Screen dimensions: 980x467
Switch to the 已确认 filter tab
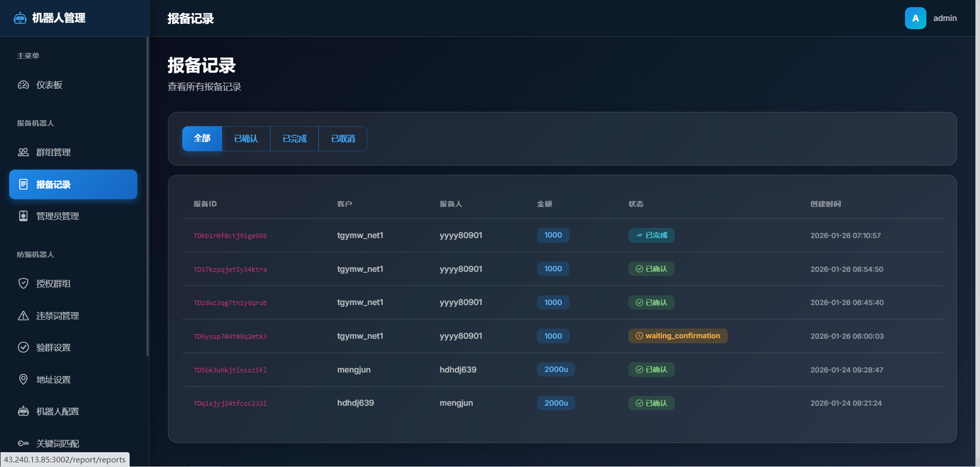click(x=246, y=138)
